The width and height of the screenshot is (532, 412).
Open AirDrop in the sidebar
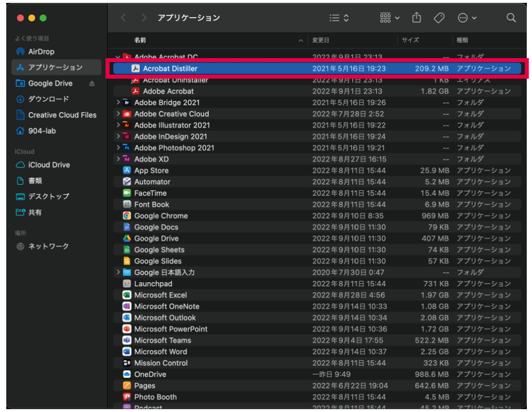41,52
